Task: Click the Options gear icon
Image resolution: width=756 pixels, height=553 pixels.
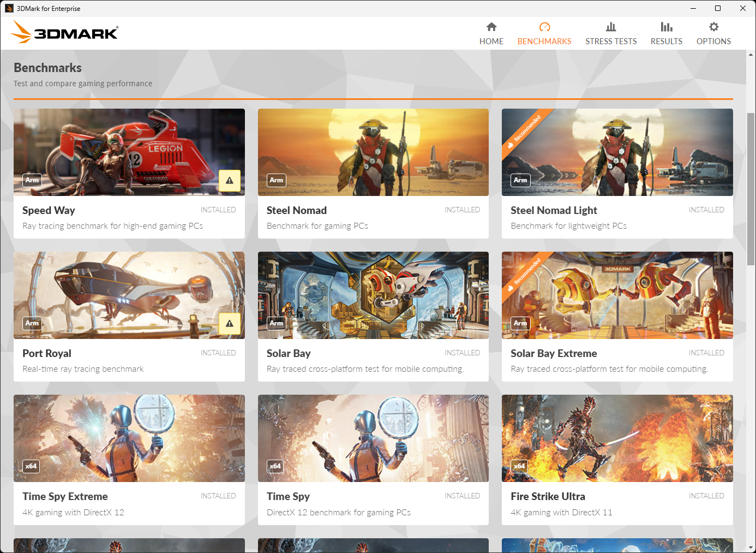Action: (713, 27)
